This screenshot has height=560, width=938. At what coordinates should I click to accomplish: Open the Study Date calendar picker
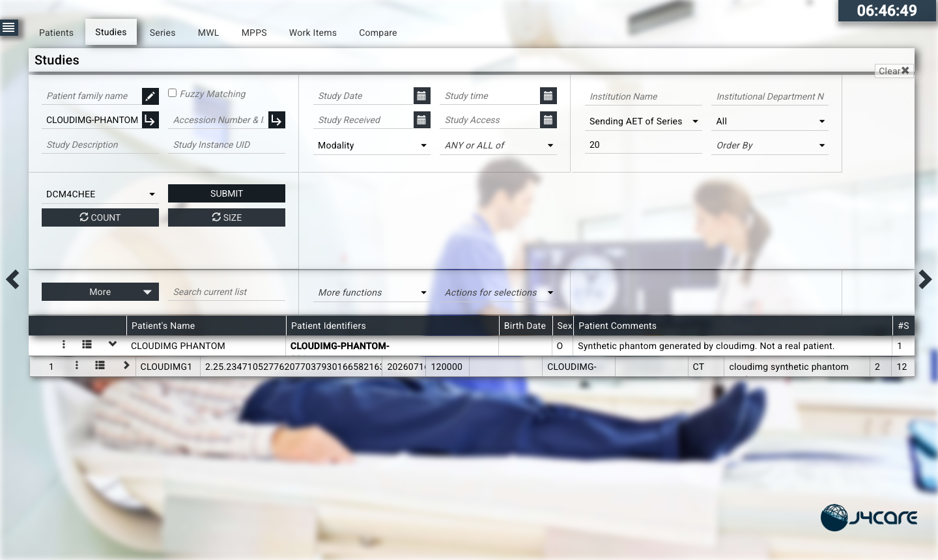422,96
